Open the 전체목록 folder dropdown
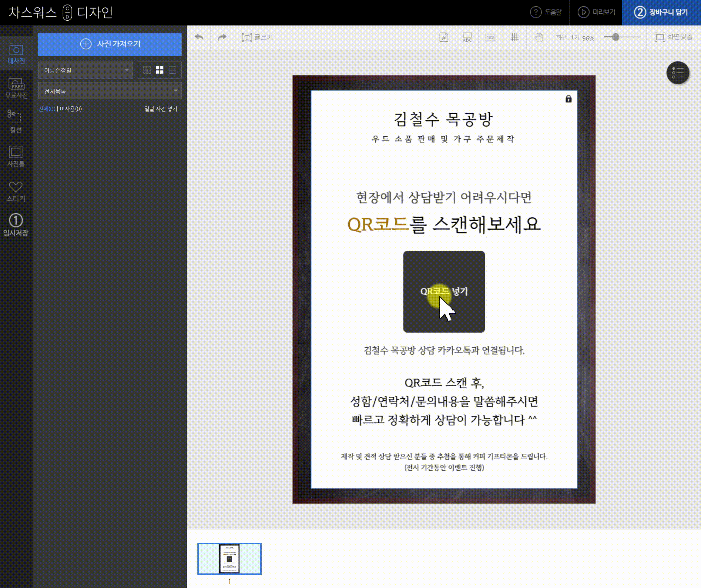 tap(110, 91)
